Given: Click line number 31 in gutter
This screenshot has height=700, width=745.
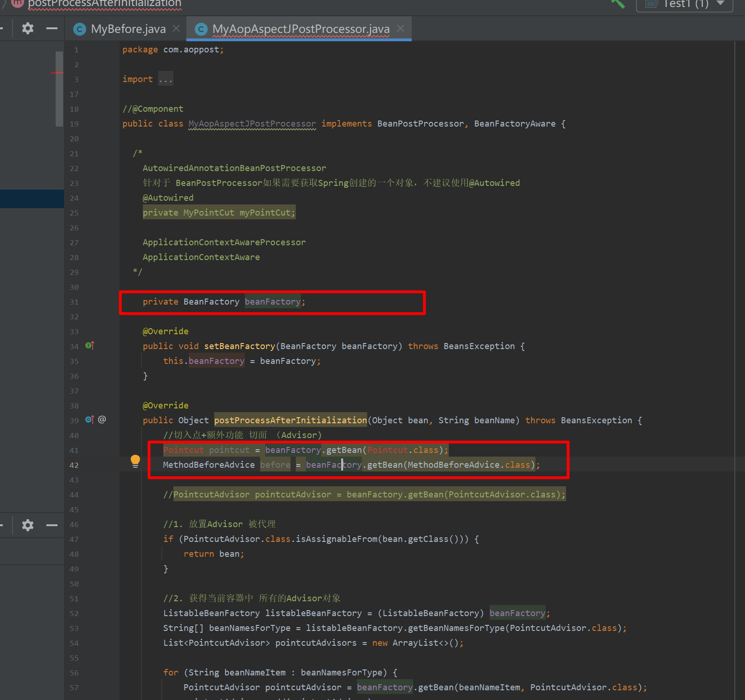Looking at the screenshot, I should (74, 302).
